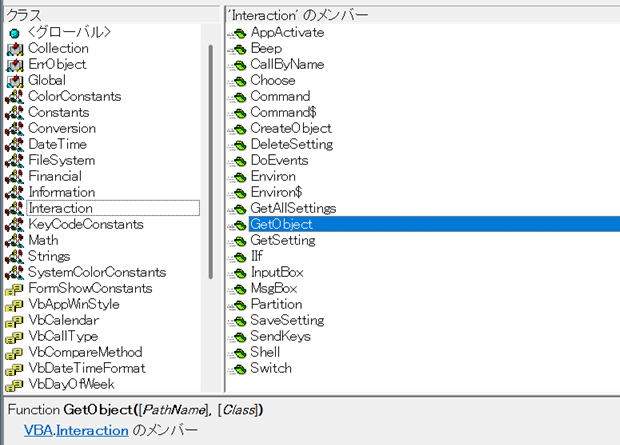Click the module icon next to FileSystem
The width and height of the screenshot is (620, 445).
(x=15, y=161)
